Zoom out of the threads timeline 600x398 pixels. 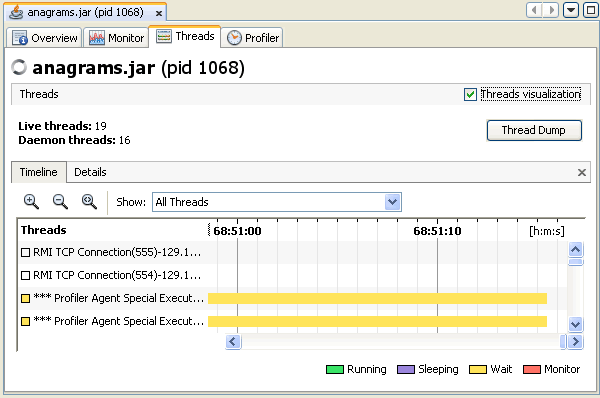(x=60, y=201)
